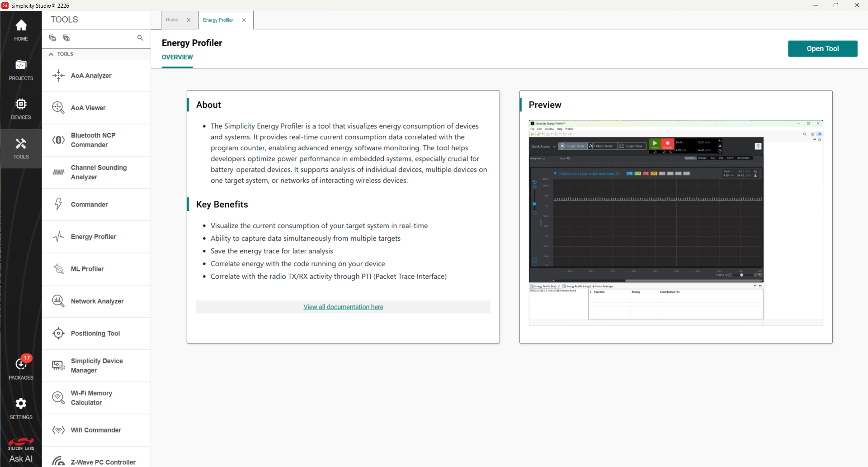Image resolution: width=868 pixels, height=467 pixels.
Task: Click the Open Tool button
Action: [822, 48]
